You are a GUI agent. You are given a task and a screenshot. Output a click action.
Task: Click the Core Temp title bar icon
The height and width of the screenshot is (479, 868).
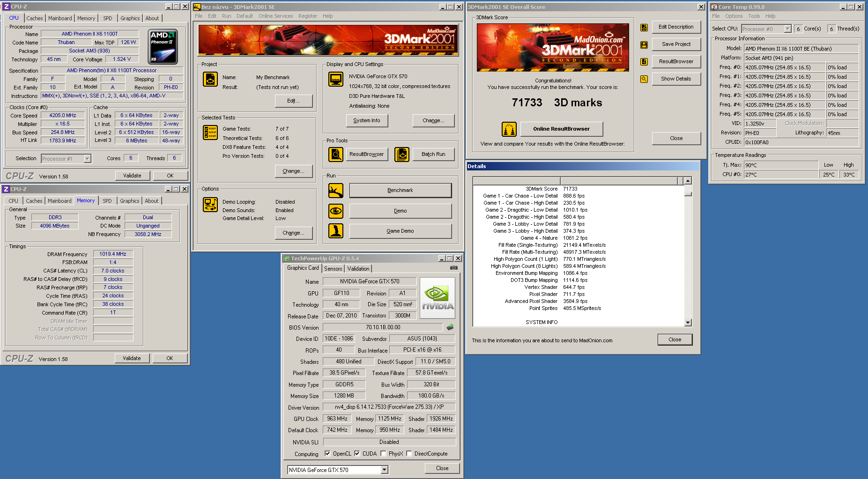pos(714,7)
